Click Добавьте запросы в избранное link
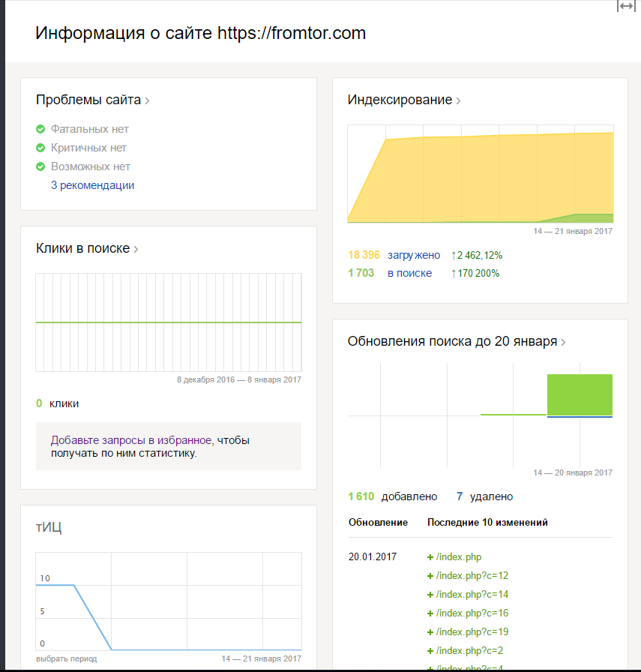This screenshot has height=672, width=641. click(131, 440)
